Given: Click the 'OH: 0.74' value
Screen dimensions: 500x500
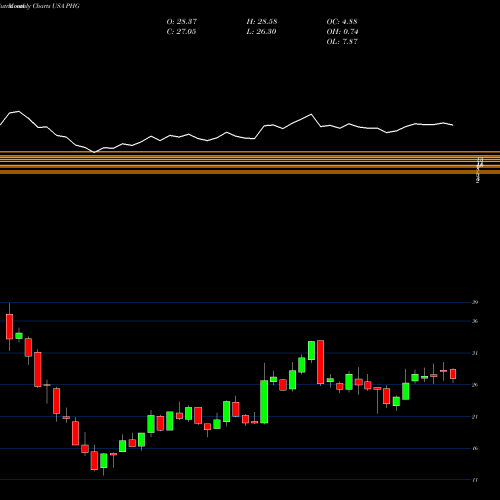Looking at the screenshot, I should (342, 32).
